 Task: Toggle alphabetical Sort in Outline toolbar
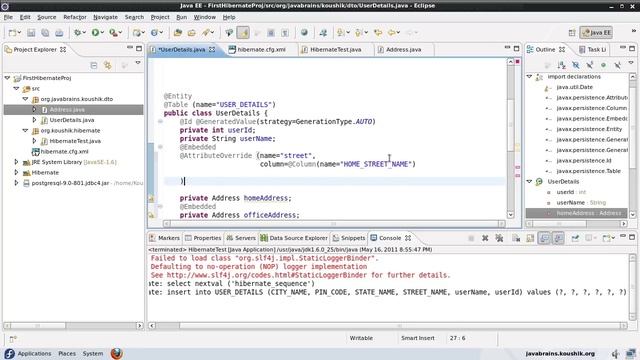(x=562, y=65)
